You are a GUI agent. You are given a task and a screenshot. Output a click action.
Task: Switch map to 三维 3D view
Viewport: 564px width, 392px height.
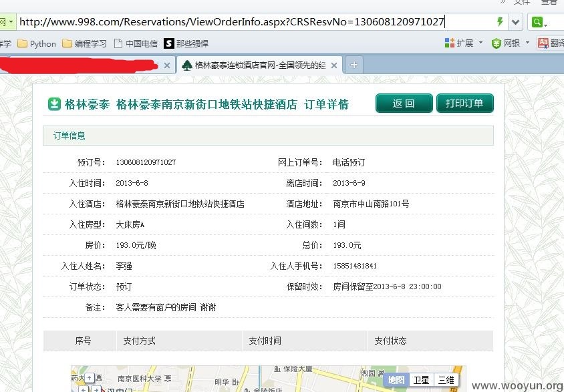click(446, 380)
